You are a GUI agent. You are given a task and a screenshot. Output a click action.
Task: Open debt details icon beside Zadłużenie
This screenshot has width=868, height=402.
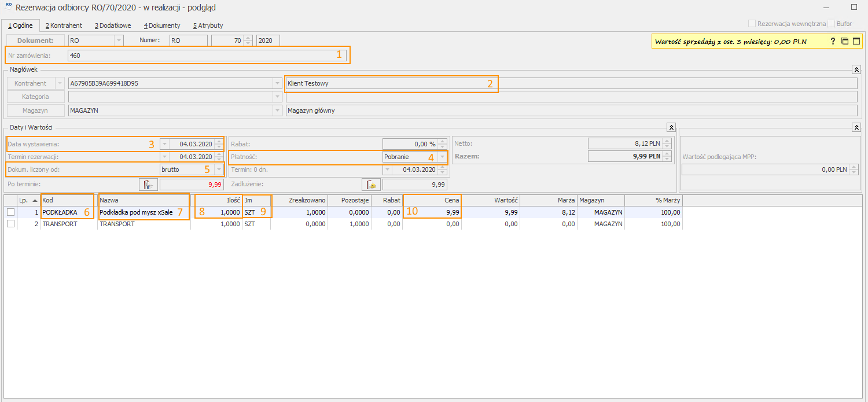[371, 185]
